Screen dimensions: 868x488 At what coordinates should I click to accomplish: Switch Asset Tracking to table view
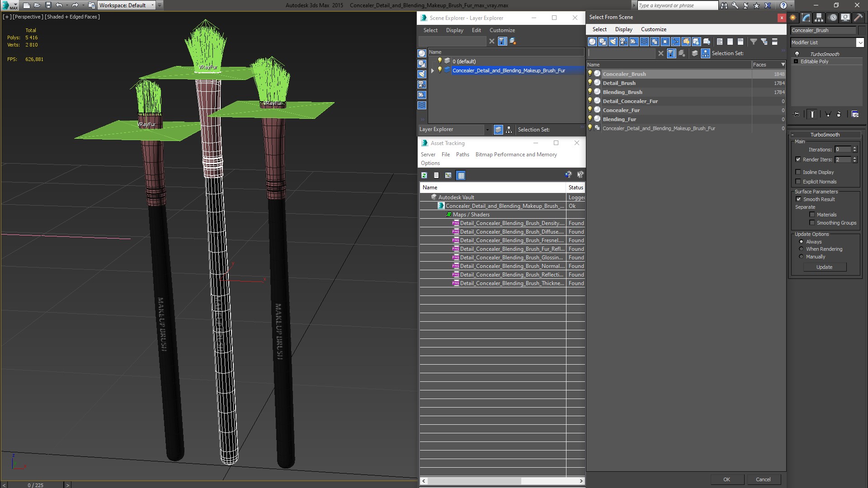[x=461, y=175]
